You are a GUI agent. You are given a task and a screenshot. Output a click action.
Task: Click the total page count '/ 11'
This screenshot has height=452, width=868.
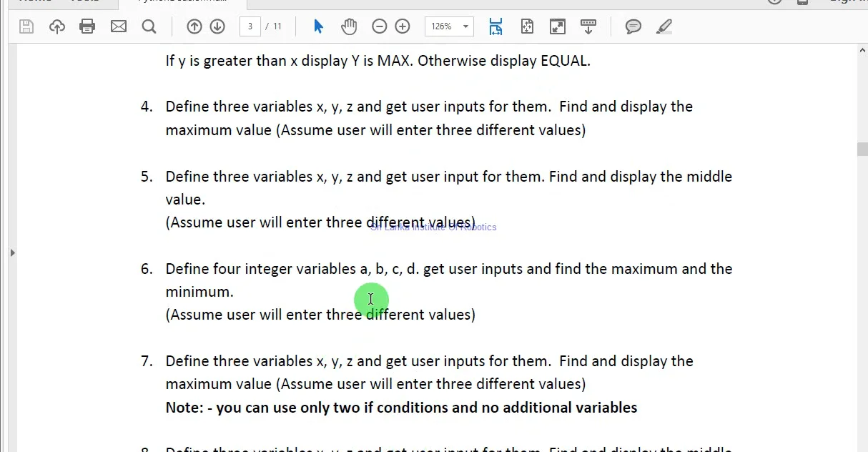[273, 26]
